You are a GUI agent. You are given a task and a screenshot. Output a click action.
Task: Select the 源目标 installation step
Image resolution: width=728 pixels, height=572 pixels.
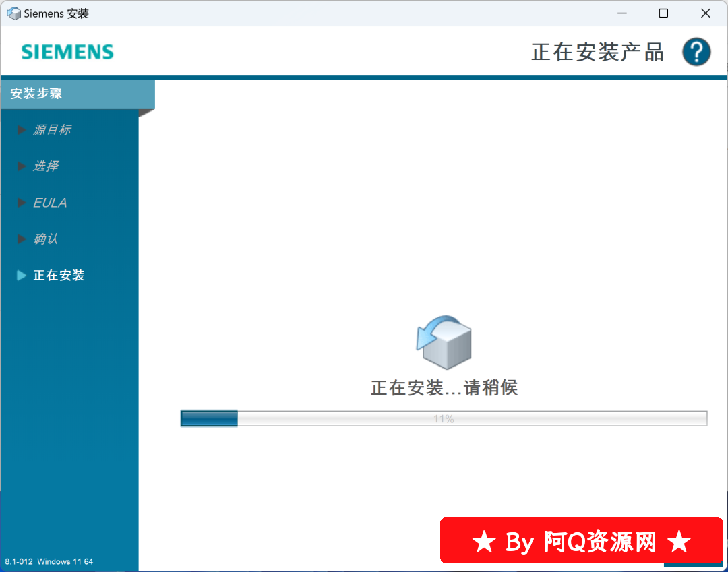(x=52, y=130)
